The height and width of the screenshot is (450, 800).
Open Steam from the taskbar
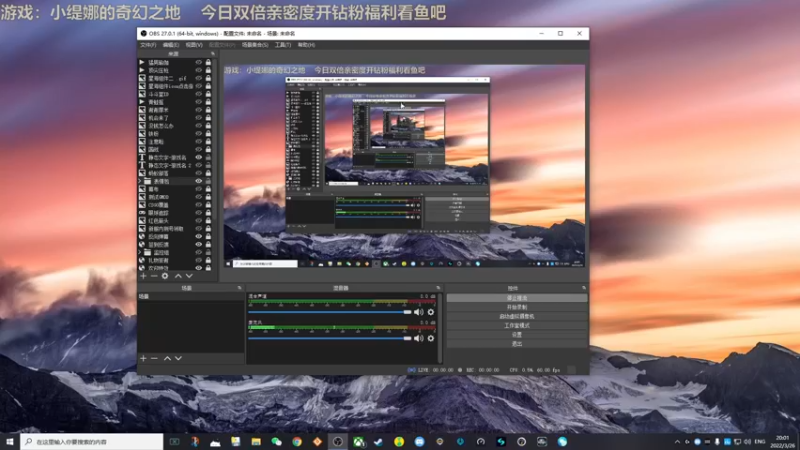379,441
